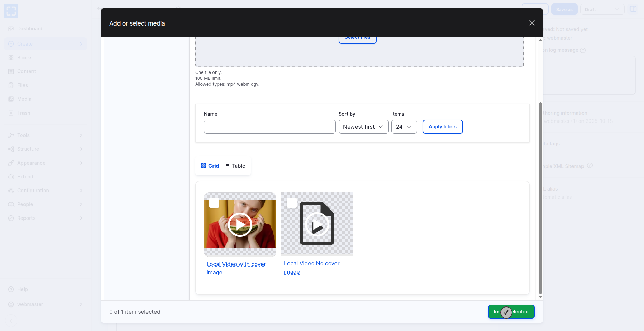644x331 pixels.
Task: Click the Help question mark icon
Action: [x=11, y=289]
